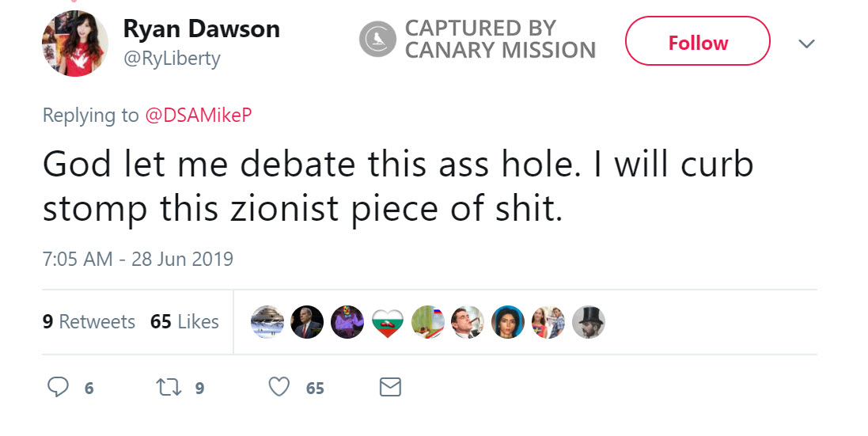View the 9 Retweets list
This screenshot has height=436, width=868.
89,322
